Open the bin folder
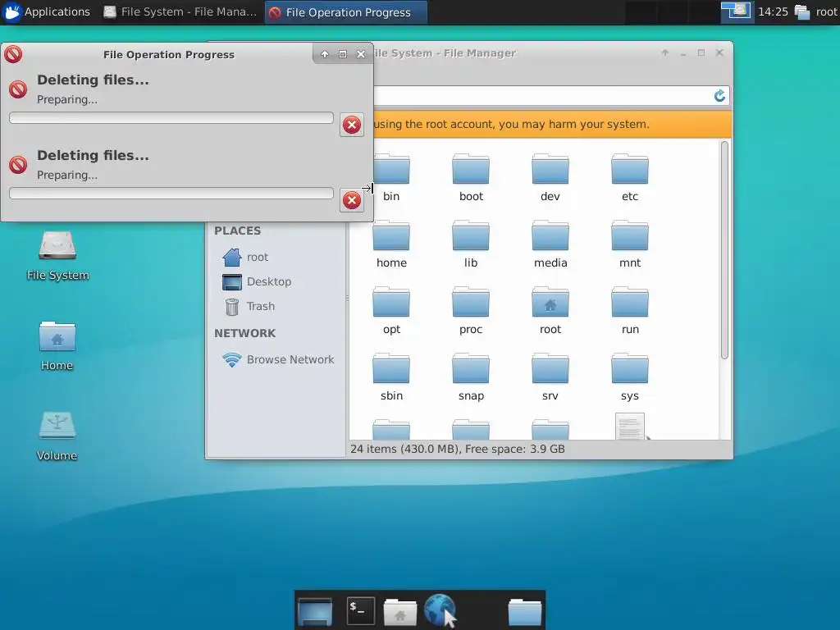Image resolution: width=840 pixels, height=630 pixels. pos(391,177)
